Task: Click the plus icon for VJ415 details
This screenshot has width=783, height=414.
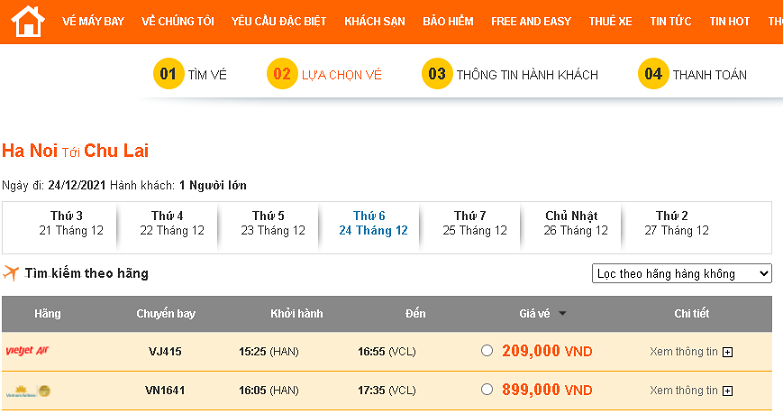Action: (x=728, y=352)
